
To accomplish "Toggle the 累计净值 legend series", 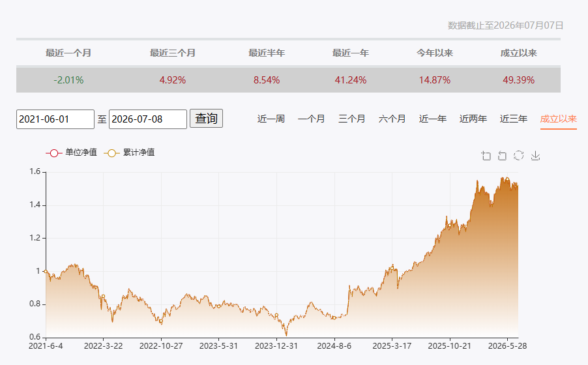I will click(129, 153).
